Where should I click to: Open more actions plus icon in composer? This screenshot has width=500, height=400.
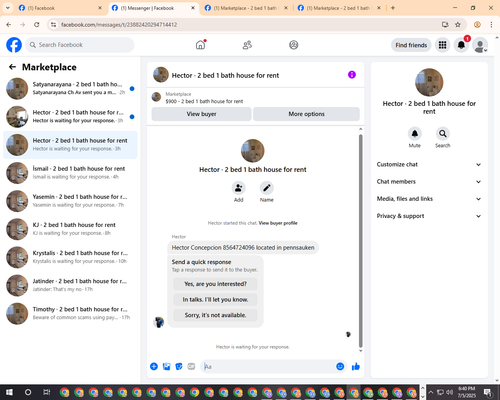tap(154, 367)
